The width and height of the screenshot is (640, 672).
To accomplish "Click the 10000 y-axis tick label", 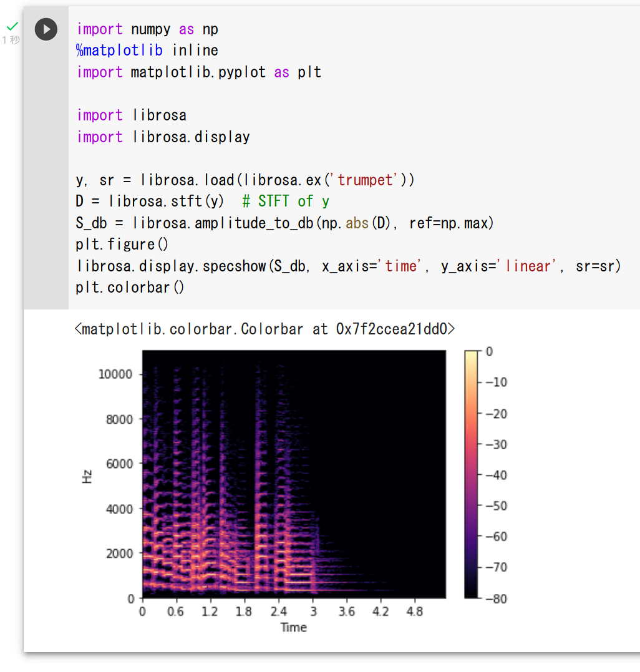I will click(115, 374).
